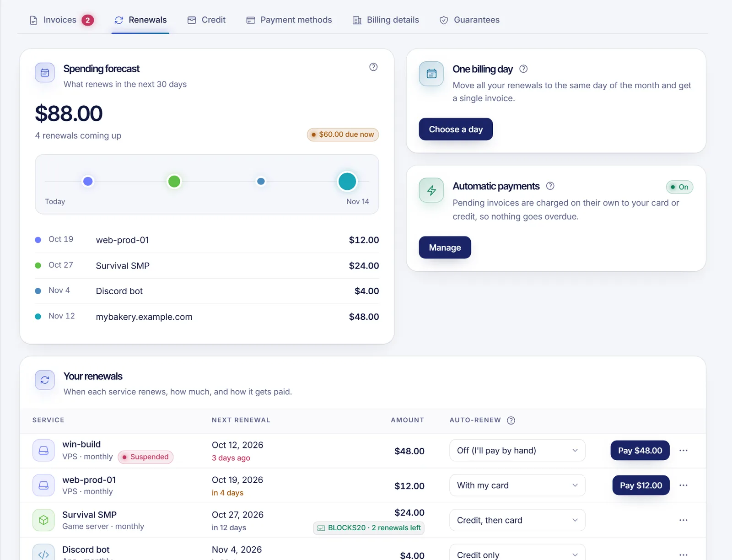Click the win-build server icon
732x560 pixels.
[x=43, y=451]
